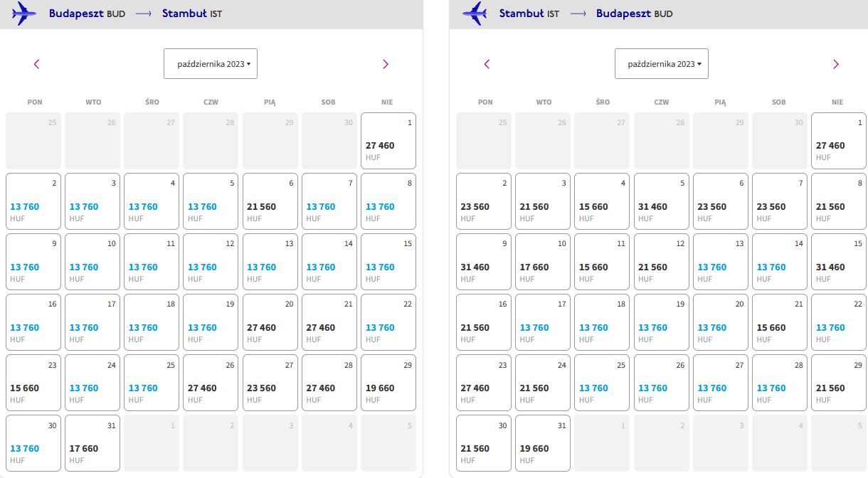This screenshot has height=478, width=868.
Task: Select October 13 return for 13 760 HUF
Action: coord(720,262)
